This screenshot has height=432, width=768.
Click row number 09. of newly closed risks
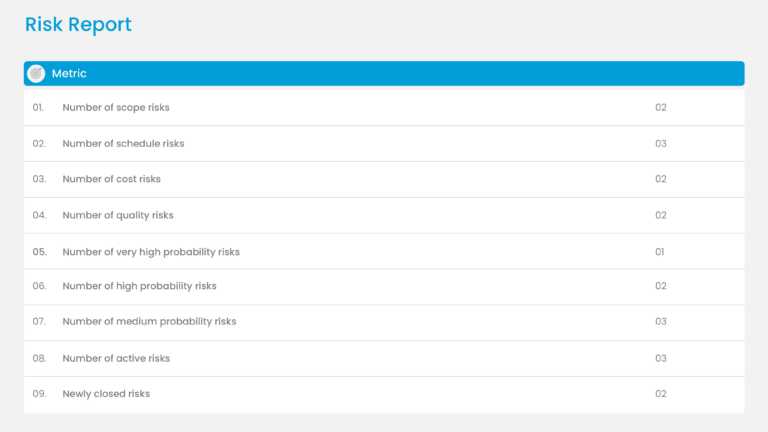tap(39, 394)
